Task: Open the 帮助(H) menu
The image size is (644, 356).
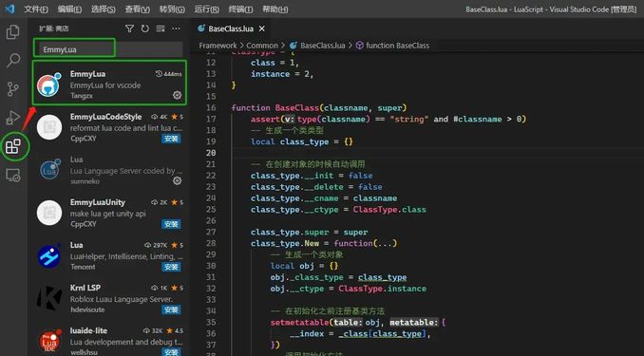Action: tap(275, 9)
